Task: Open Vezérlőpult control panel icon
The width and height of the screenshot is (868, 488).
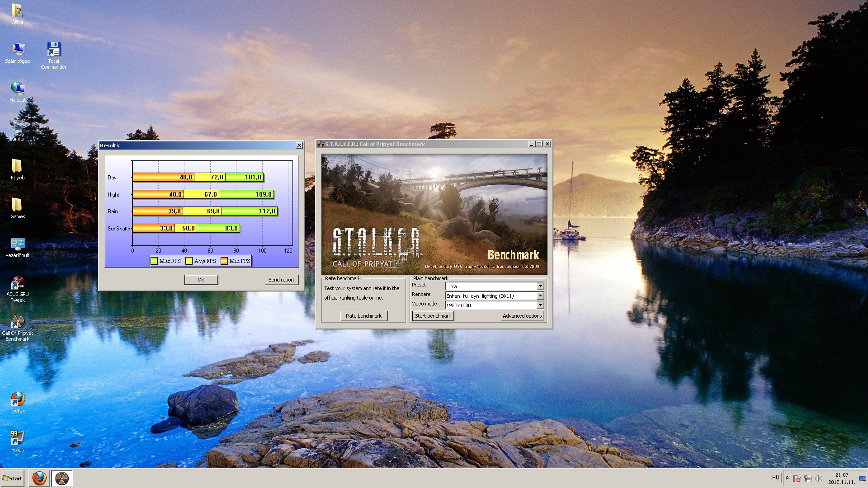Action: point(17,247)
